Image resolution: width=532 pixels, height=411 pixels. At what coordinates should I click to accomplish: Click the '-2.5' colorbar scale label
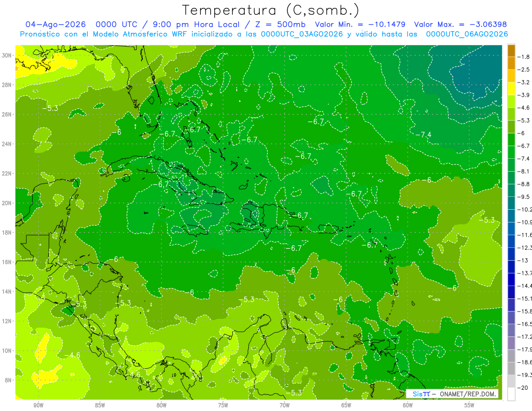[x=524, y=70]
